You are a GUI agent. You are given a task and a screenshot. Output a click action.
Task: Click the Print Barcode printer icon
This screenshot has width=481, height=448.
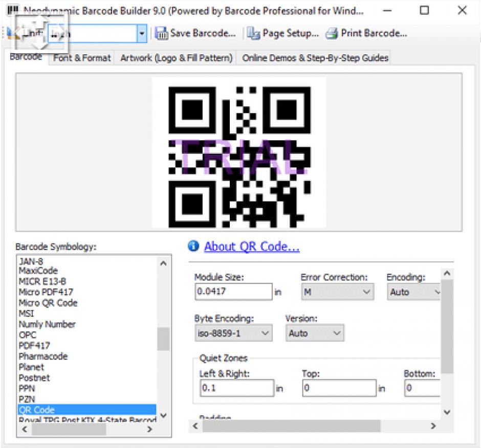332,34
